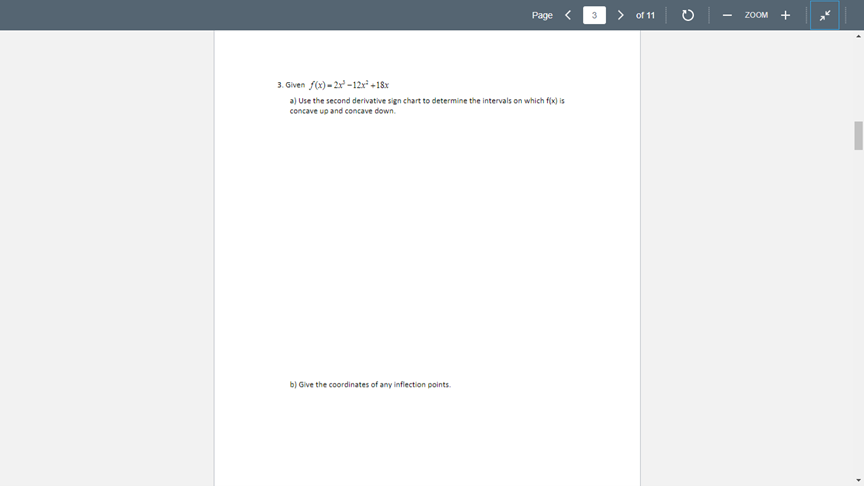Click the scrollbar down arrow
The image size is (864, 486).
(x=858, y=480)
